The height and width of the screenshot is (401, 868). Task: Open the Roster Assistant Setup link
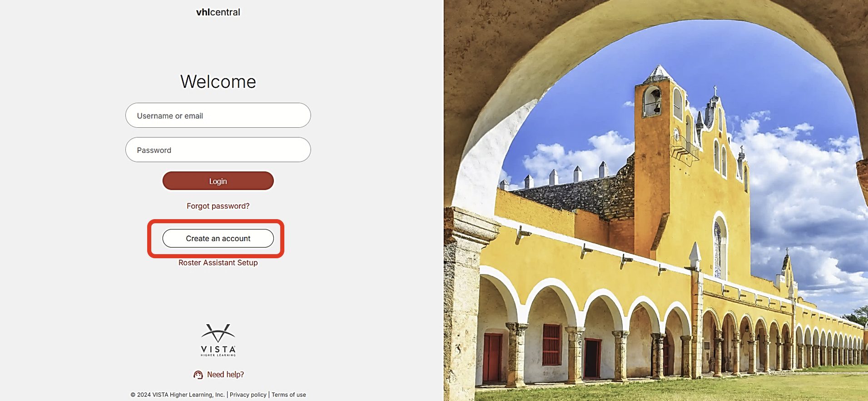[x=218, y=263]
